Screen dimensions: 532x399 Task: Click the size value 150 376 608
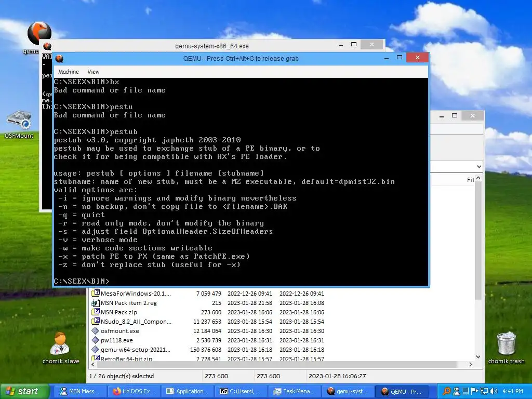(206, 350)
